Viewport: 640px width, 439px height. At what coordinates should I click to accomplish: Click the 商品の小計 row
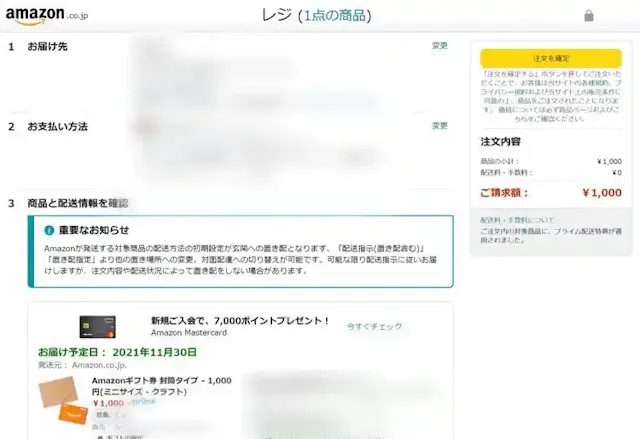click(551, 162)
